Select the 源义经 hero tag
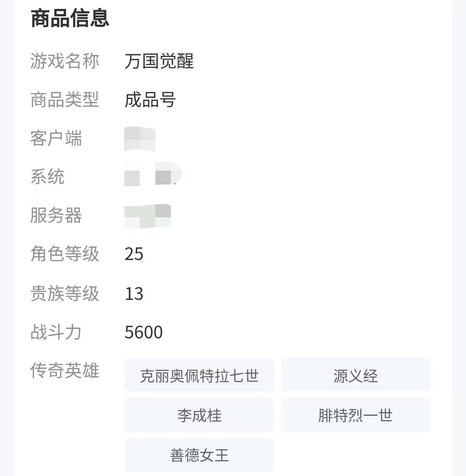The width and height of the screenshot is (466, 476). point(355,376)
